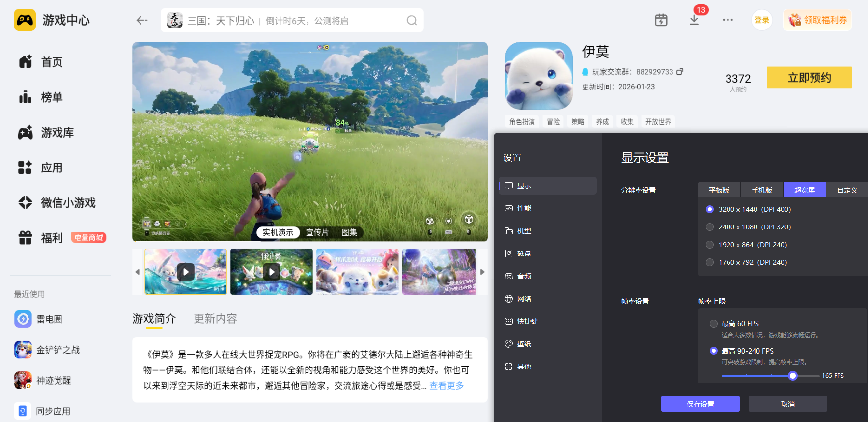Open the more options ellipsis menu
Image resolution: width=868 pixels, height=422 pixels.
tap(728, 20)
